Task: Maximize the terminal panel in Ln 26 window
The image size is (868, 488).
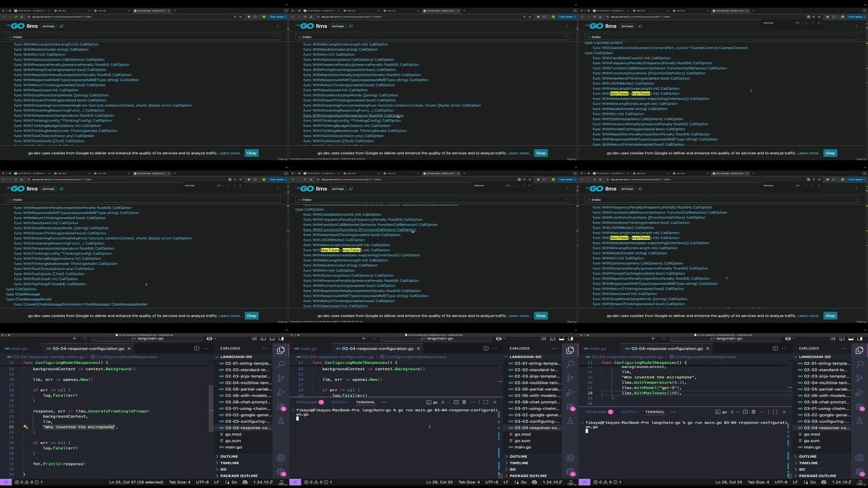Action: click(486, 402)
